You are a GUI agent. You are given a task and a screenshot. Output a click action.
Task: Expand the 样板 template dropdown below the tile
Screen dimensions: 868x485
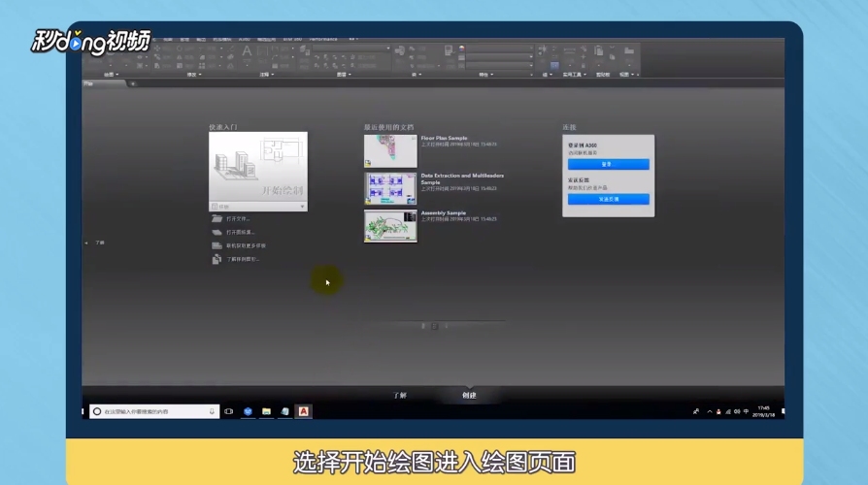pos(258,207)
